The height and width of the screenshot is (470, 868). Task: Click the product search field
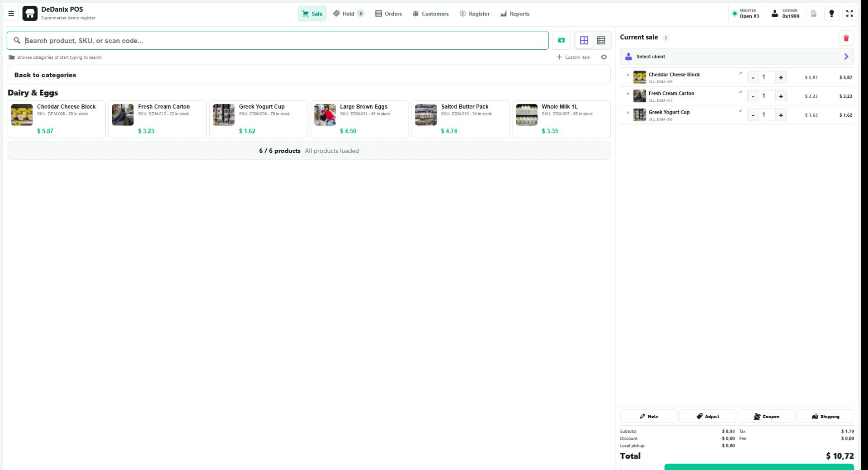278,40
